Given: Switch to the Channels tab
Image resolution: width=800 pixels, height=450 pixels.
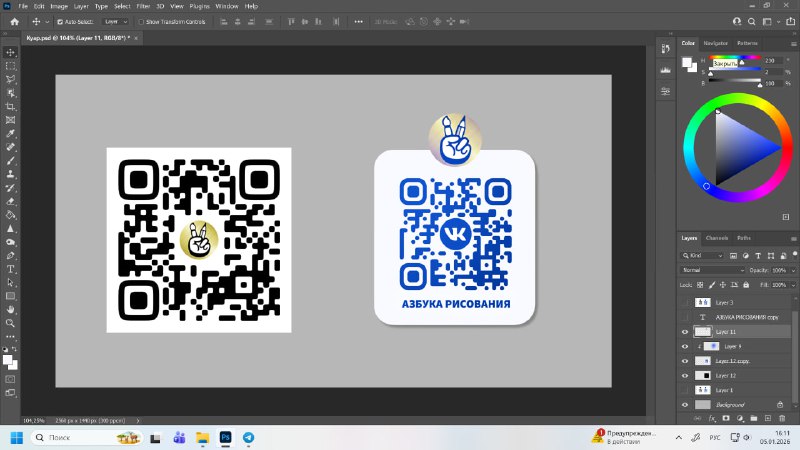Looking at the screenshot, I should [717, 238].
